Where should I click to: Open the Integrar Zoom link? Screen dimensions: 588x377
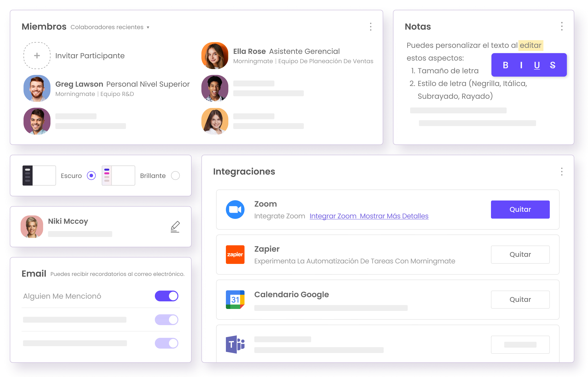pos(333,216)
